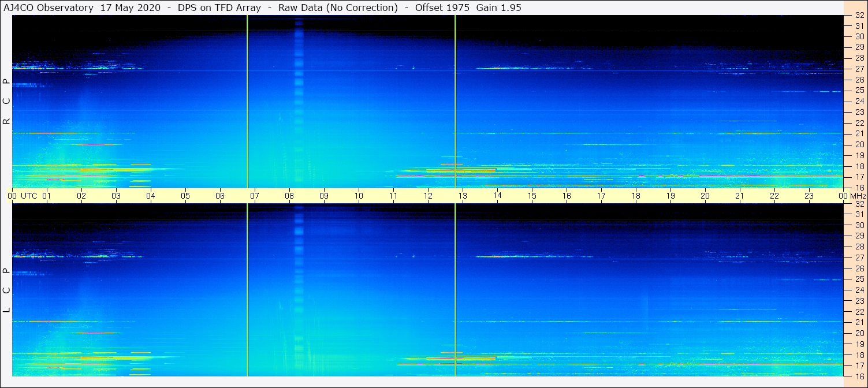Click the '10' hour label on time axis
The height and width of the screenshot is (388, 868).
pos(359,196)
